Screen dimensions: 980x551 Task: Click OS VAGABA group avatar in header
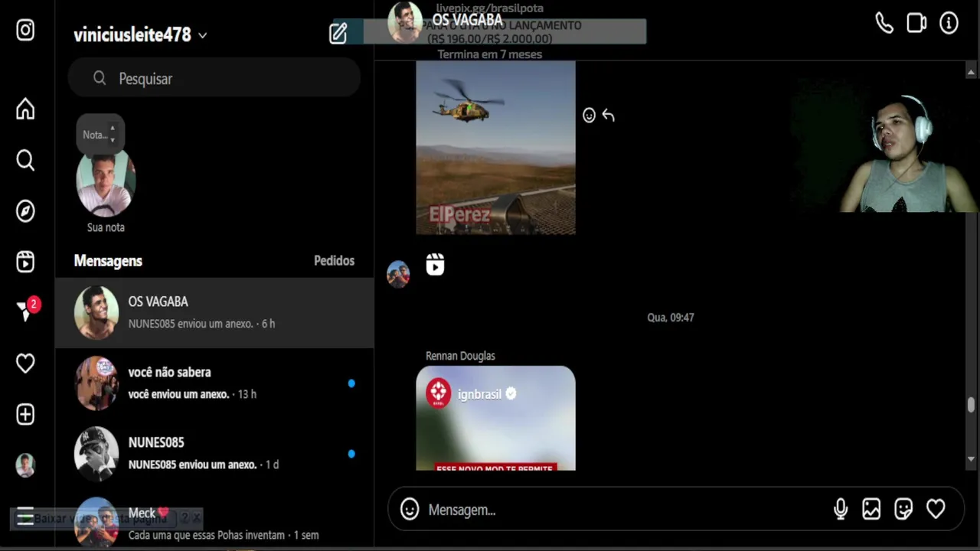point(405,21)
